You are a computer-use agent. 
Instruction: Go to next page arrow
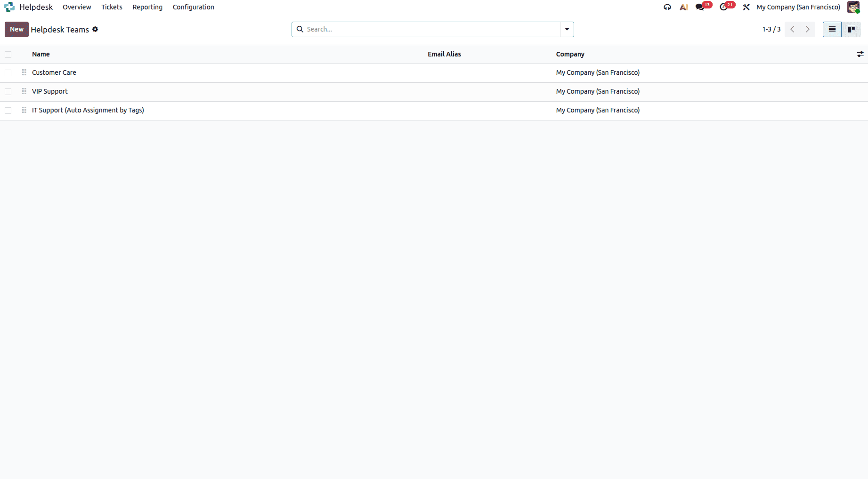[x=807, y=29]
